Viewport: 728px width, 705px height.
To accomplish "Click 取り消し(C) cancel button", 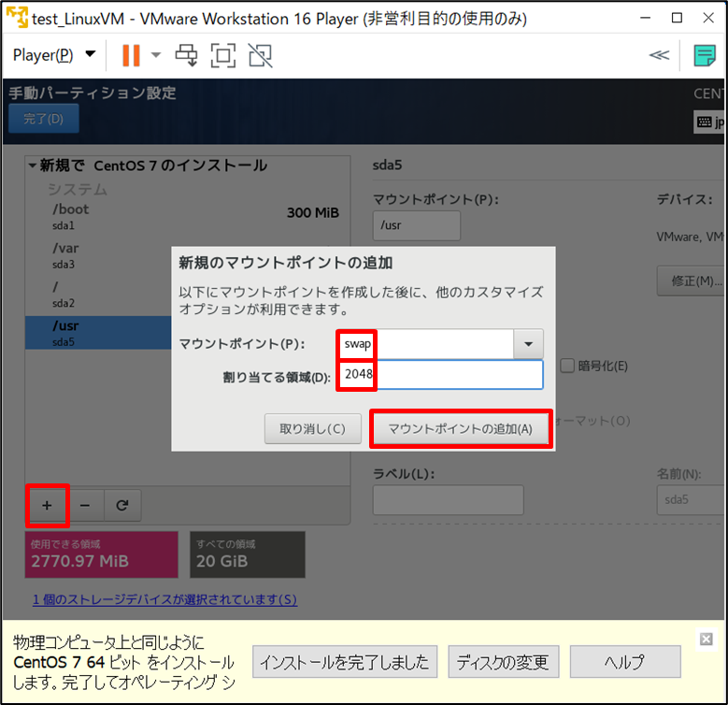I will [x=313, y=428].
